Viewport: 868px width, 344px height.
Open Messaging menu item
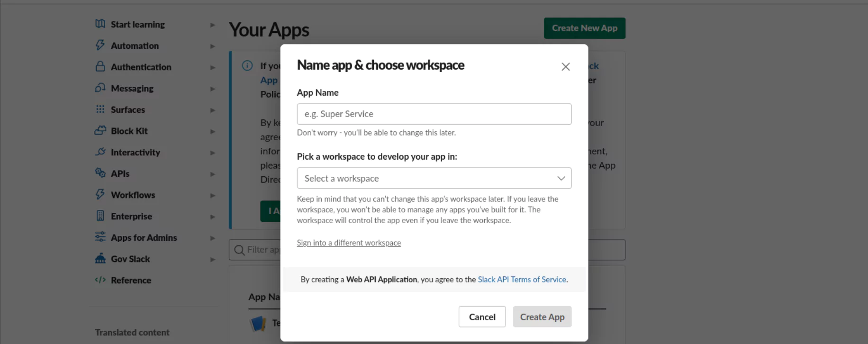[x=132, y=88]
